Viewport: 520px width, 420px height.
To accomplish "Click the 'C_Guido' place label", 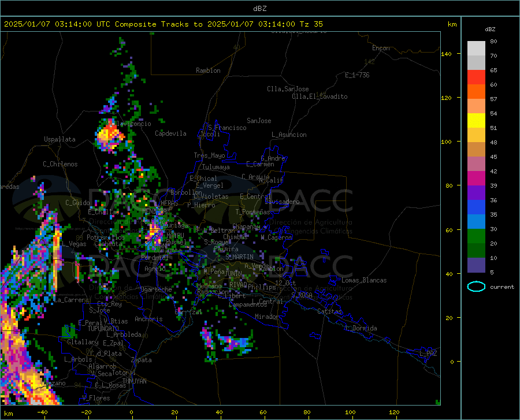I will point(77,203).
